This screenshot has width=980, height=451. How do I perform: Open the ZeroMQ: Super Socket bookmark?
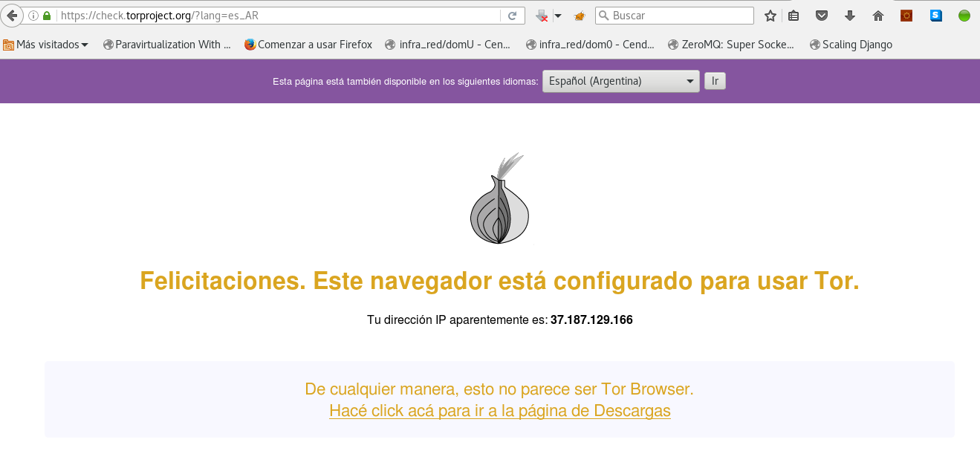click(x=731, y=45)
